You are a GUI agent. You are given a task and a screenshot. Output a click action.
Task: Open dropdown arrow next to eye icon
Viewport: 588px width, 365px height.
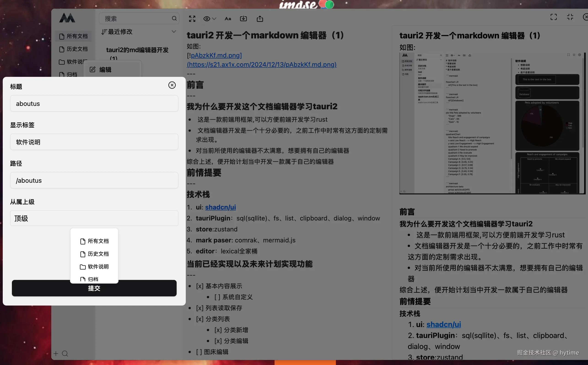pyautogui.click(x=214, y=19)
